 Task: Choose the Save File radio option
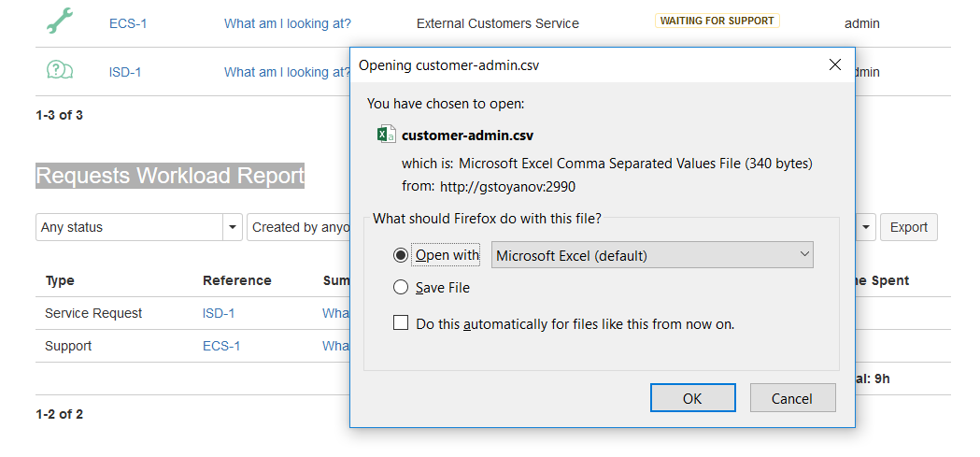pyautogui.click(x=401, y=288)
